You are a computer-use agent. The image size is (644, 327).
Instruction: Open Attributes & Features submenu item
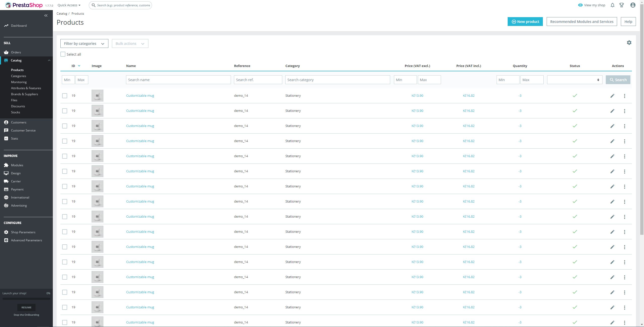click(x=26, y=88)
